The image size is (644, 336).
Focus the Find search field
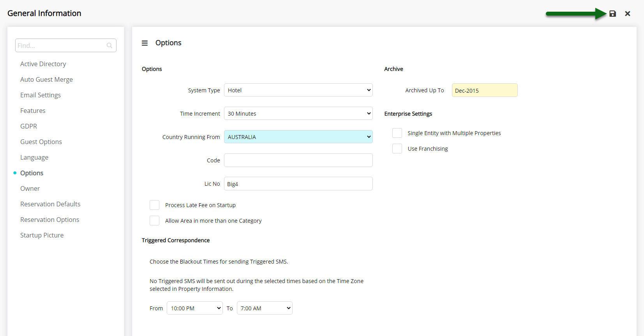(65, 46)
